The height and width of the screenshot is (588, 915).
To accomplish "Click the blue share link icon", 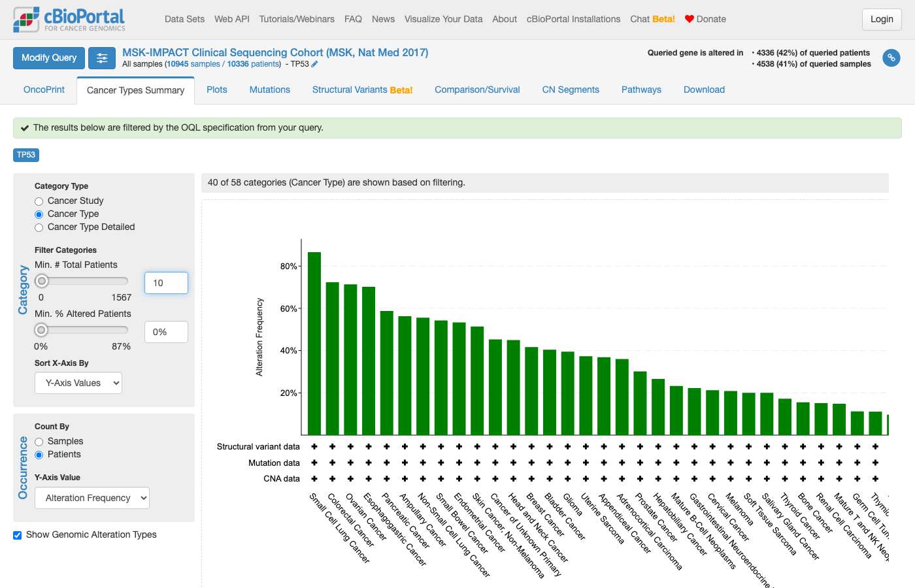I will click(891, 58).
